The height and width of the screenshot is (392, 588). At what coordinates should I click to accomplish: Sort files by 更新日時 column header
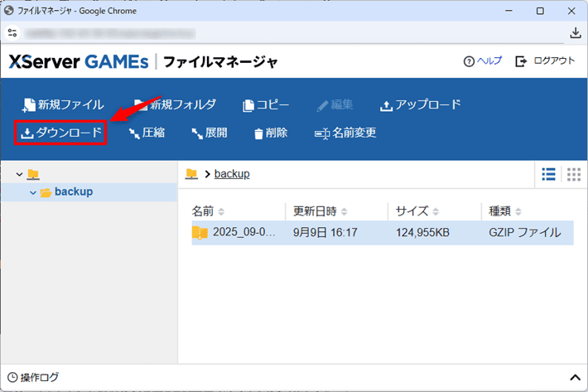pos(320,211)
